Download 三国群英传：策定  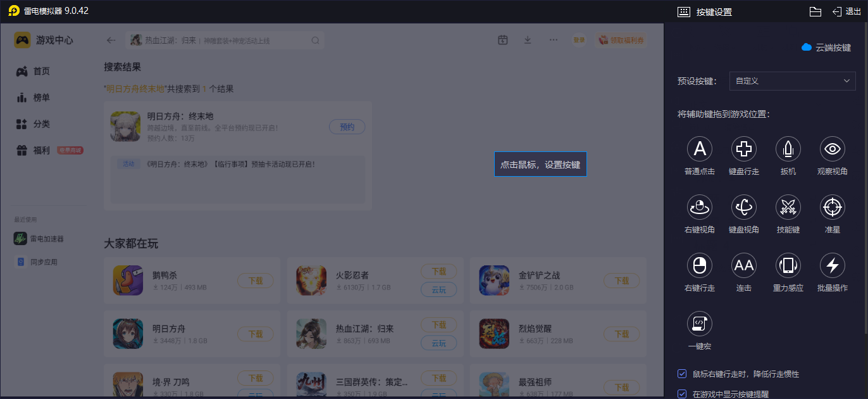439,378
